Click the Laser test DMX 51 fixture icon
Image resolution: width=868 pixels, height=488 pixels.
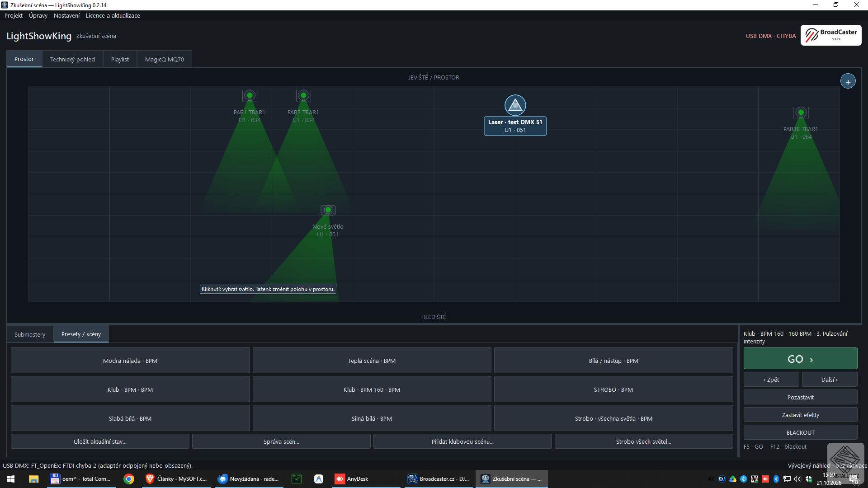(x=515, y=105)
